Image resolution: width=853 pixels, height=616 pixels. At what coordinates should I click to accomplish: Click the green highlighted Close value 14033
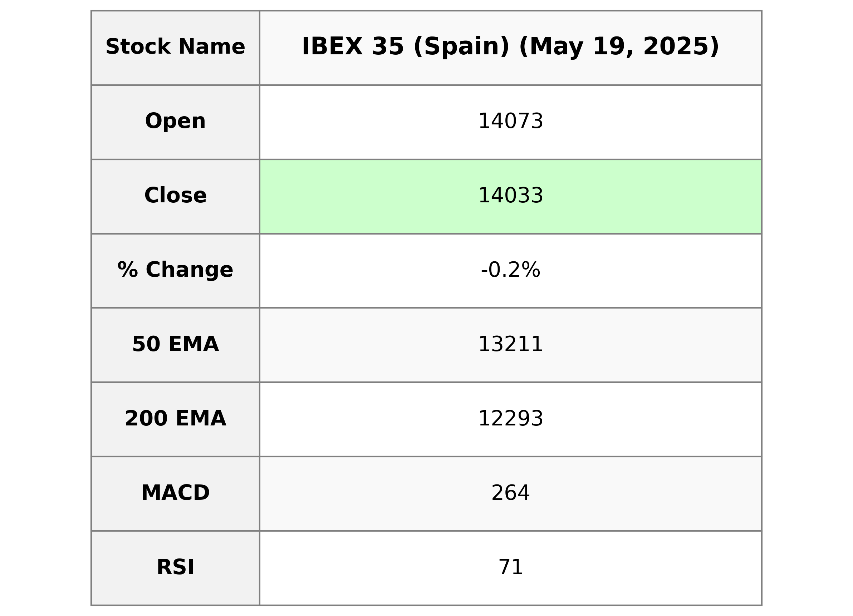point(510,196)
